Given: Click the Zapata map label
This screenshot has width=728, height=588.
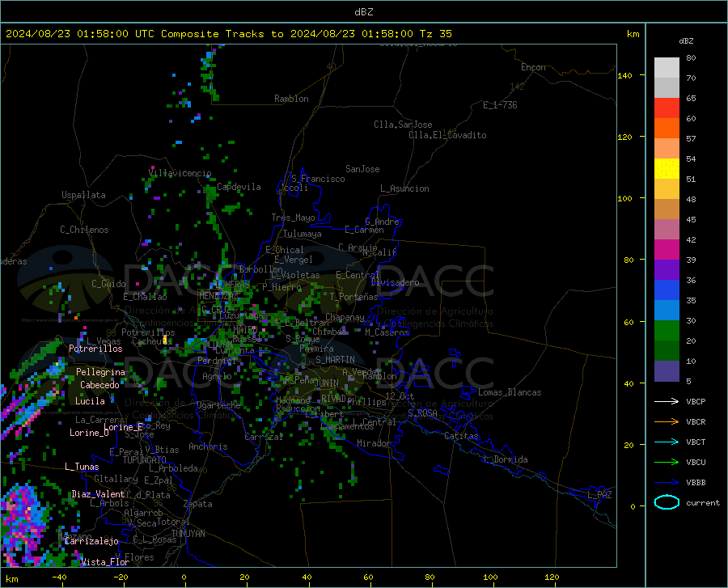Looking at the screenshot, I should pyautogui.click(x=198, y=504).
